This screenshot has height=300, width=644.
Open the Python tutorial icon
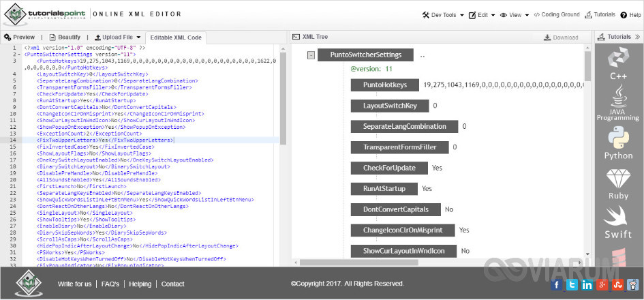[x=618, y=143]
